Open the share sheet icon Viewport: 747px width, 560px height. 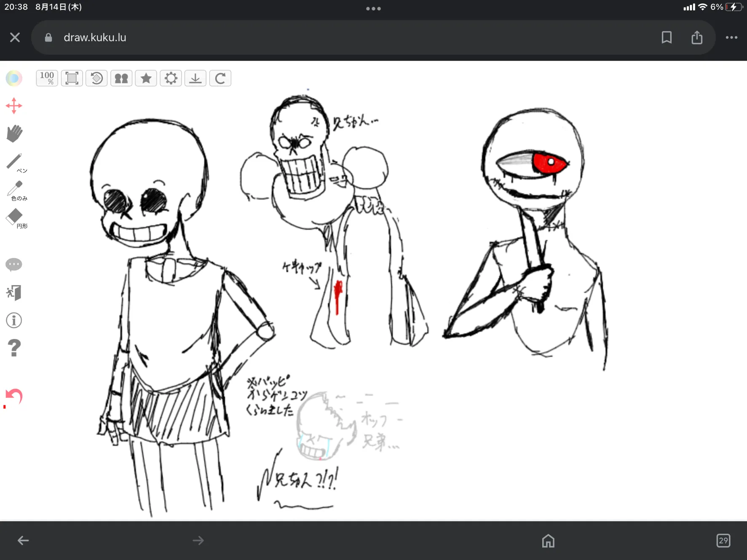tap(697, 38)
